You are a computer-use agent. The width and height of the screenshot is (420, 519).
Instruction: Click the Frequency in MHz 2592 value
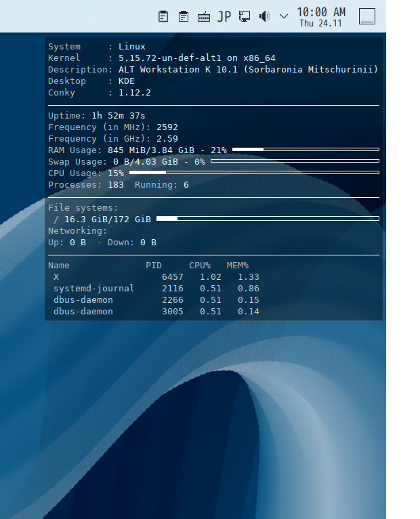(x=167, y=127)
